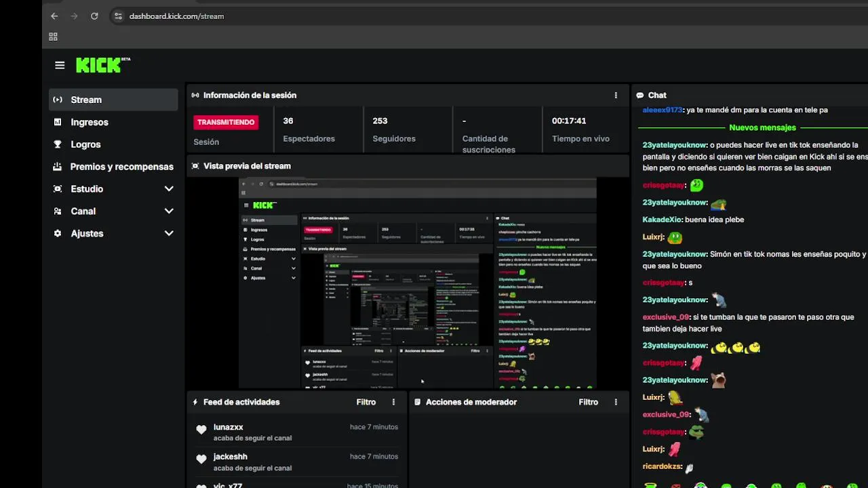The width and height of the screenshot is (868, 488).
Task: Open Premios y recompensas in the sidebar
Action: pyautogui.click(x=113, y=167)
